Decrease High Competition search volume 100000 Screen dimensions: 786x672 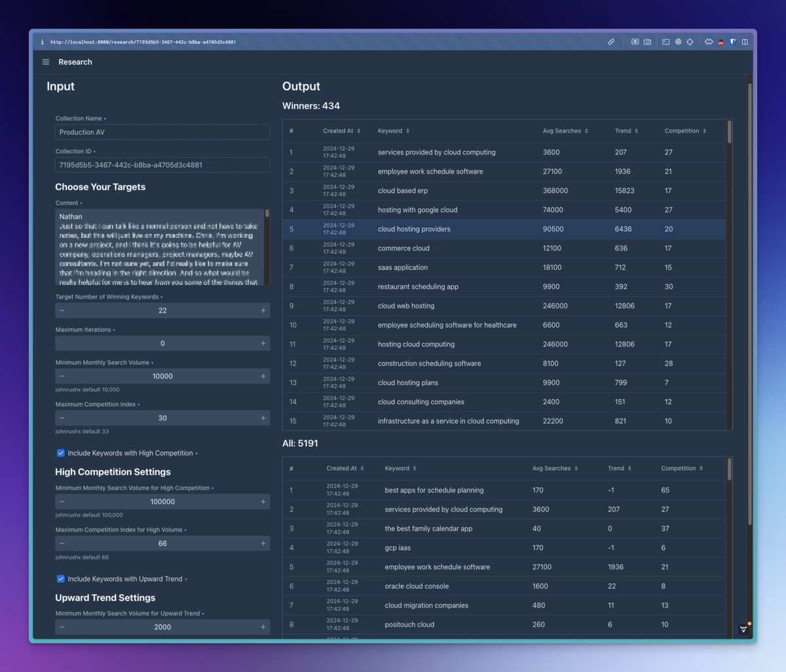[62, 502]
